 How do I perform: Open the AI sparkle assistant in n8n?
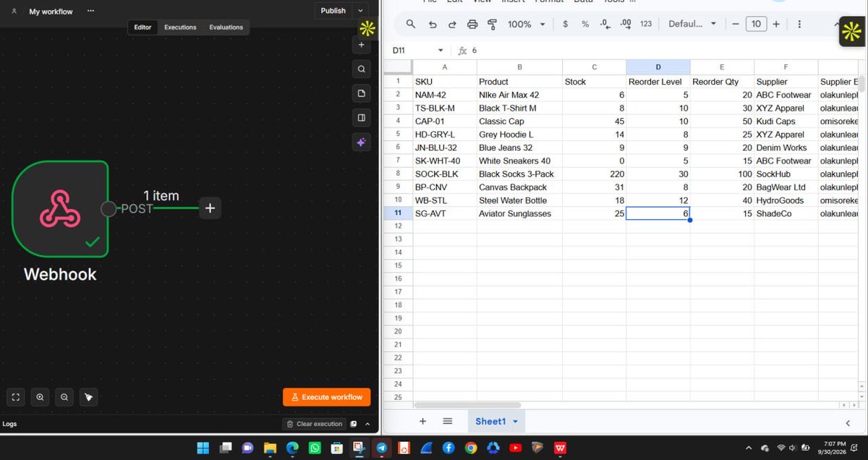point(362,142)
